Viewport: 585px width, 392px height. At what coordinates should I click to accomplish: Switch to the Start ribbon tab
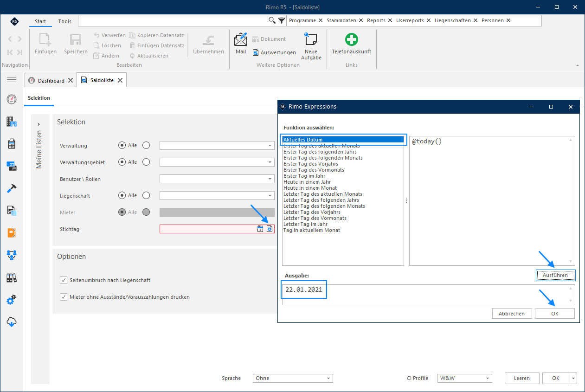40,21
